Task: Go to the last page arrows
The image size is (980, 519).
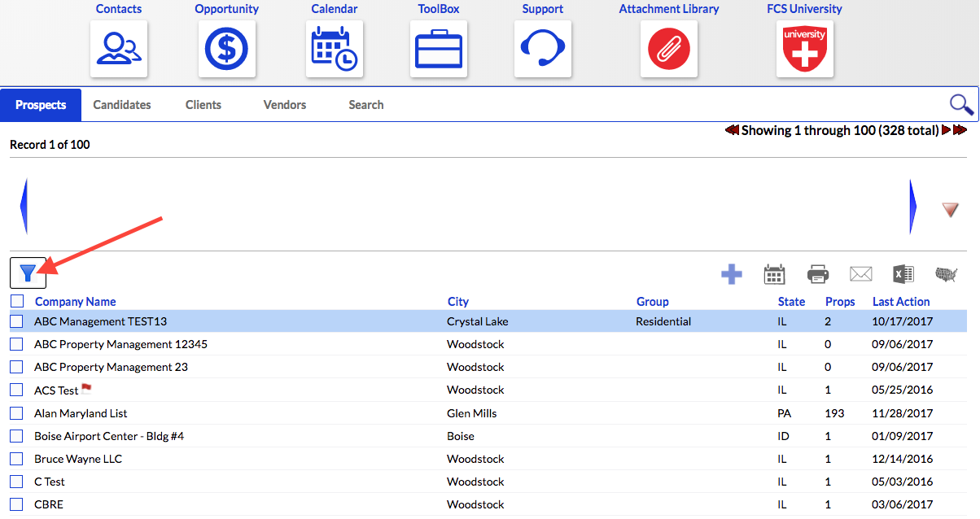Action: (x=960, y=130)
